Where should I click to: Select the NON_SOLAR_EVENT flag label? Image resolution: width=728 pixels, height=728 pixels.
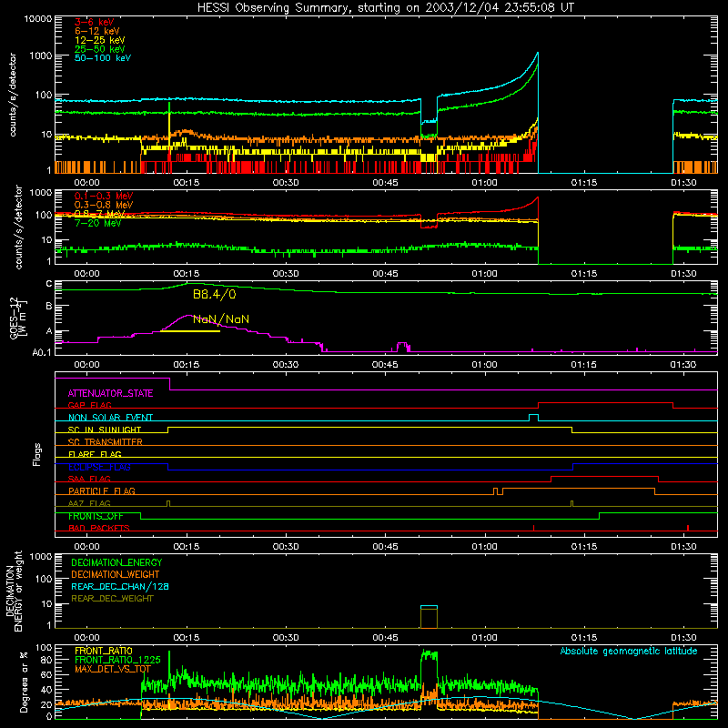pyautogui.click(x=110, y=418)
